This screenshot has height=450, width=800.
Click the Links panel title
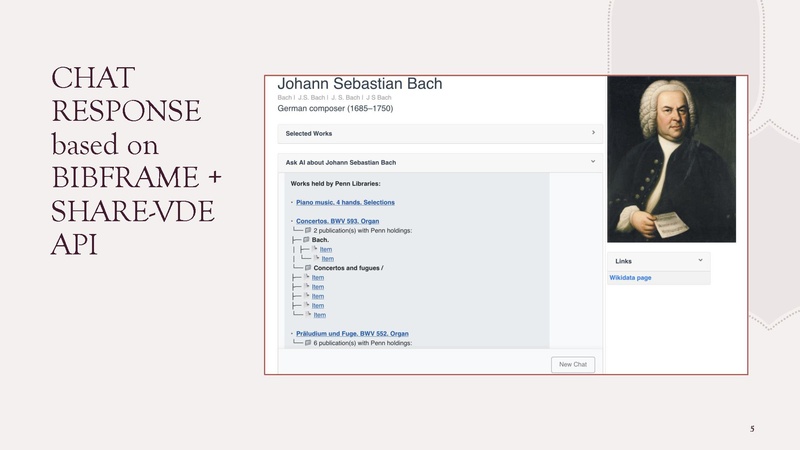623,261
